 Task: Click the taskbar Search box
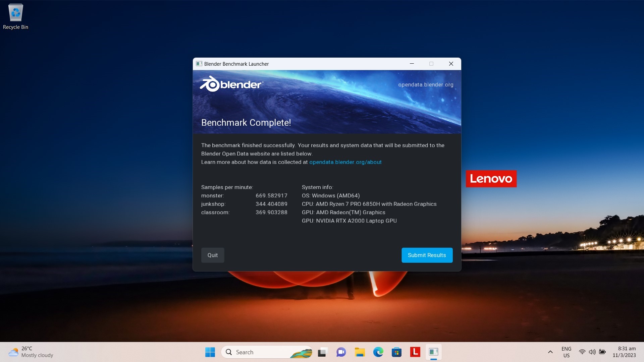[x=267, y=352]
